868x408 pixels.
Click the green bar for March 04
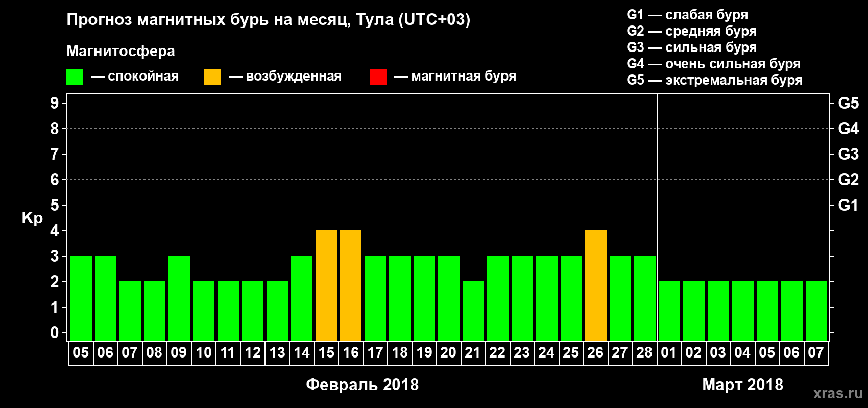[743, 311]
